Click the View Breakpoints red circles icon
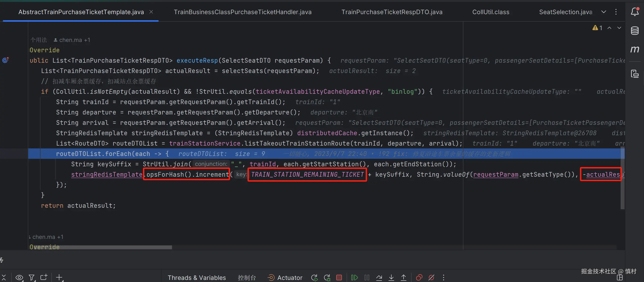This screenshot has width=644, height=282. [419, 278]
